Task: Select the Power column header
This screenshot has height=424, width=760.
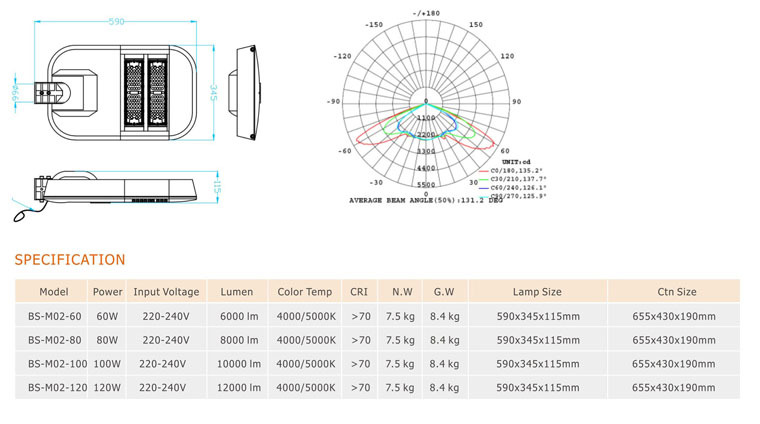Action: coord(108,292)
